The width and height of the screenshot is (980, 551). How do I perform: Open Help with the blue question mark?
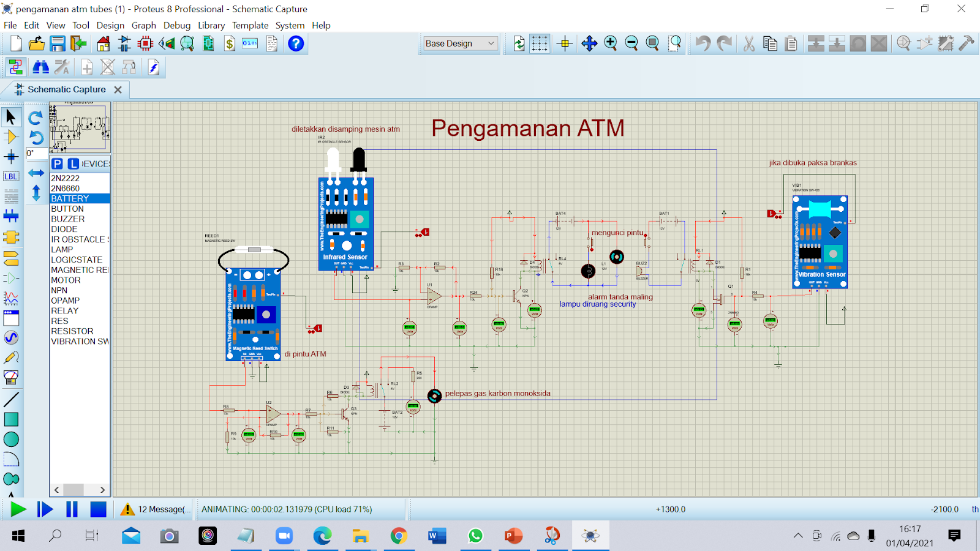296,43
